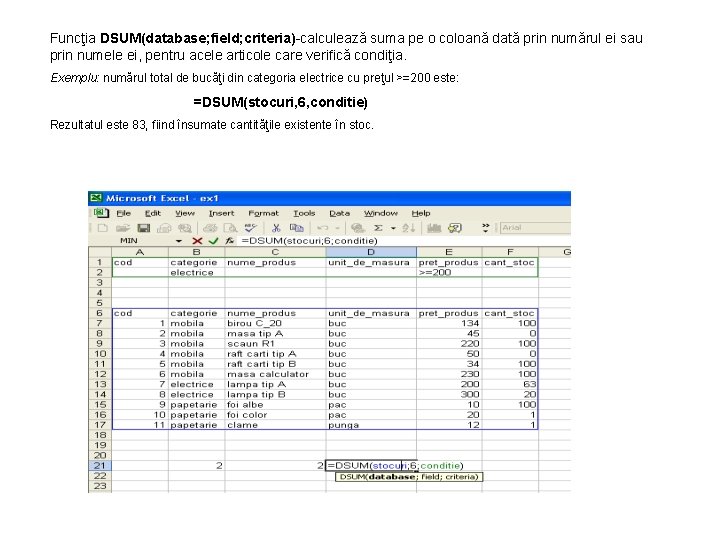Viewport: 720px width, 540px height.
Task: Click the New workbook icon
Action: click(103, 228)
